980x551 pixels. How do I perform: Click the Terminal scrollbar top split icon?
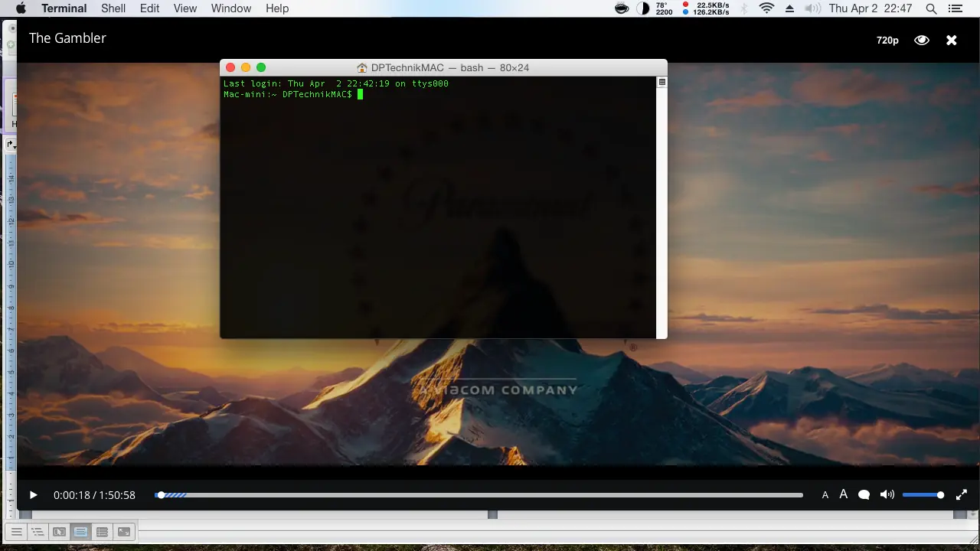pos(662,82)
